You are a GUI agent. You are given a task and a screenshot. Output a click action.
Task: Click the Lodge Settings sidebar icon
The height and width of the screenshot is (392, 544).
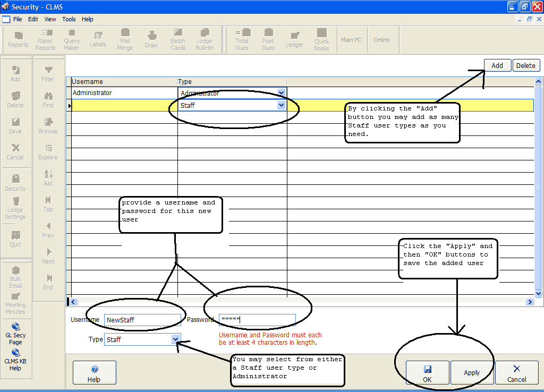tap(15, 208)
